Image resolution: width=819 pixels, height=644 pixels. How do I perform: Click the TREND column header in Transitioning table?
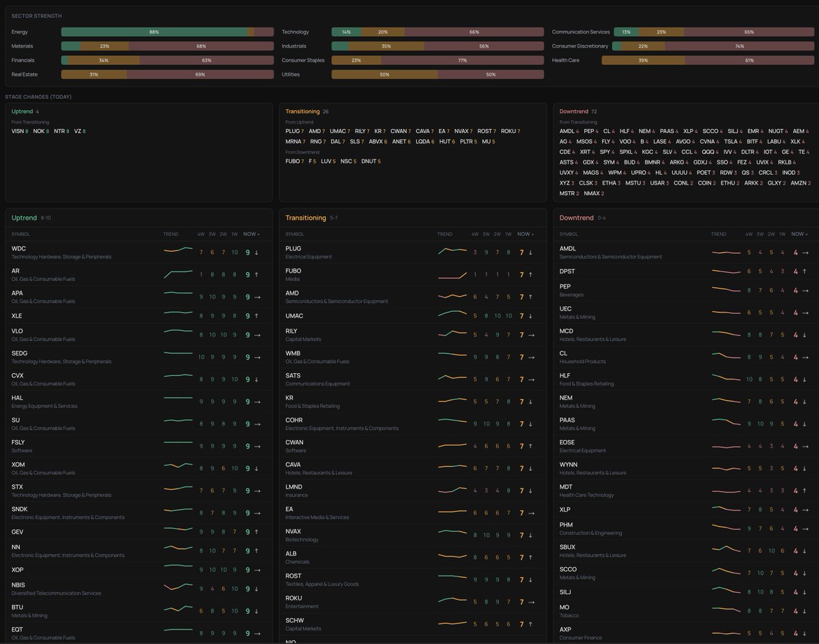[444, 234]
